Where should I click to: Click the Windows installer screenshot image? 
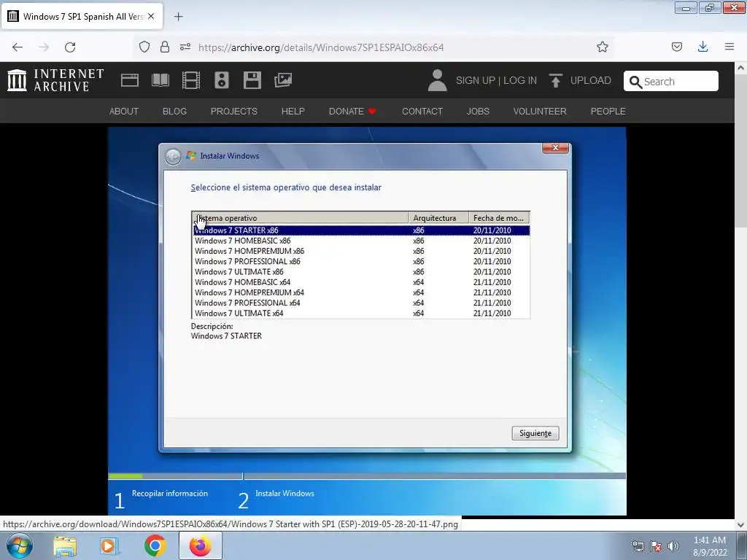pyautogui.click(x=367, y=321)
